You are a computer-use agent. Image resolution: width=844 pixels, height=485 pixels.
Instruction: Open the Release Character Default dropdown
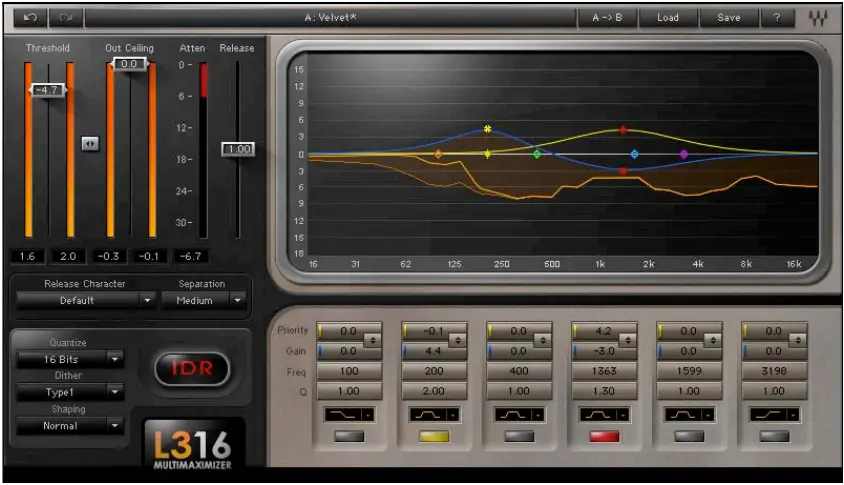click(86, 300)
